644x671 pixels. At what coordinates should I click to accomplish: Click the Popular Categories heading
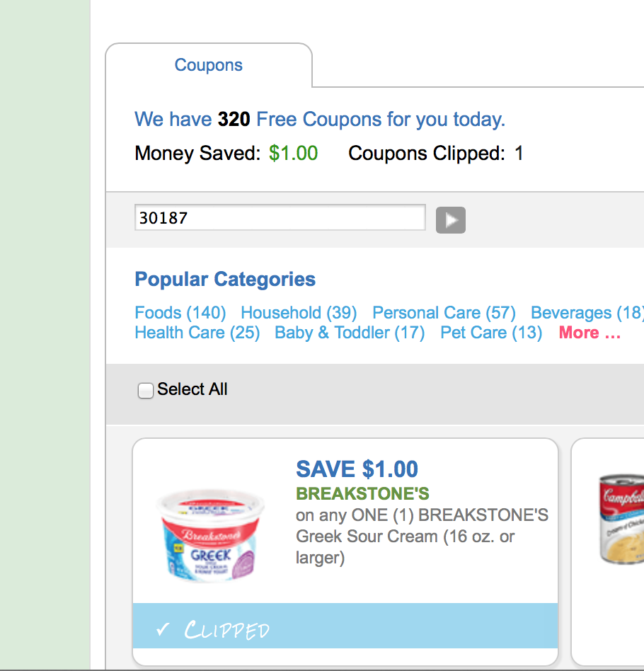pos(225,279)
